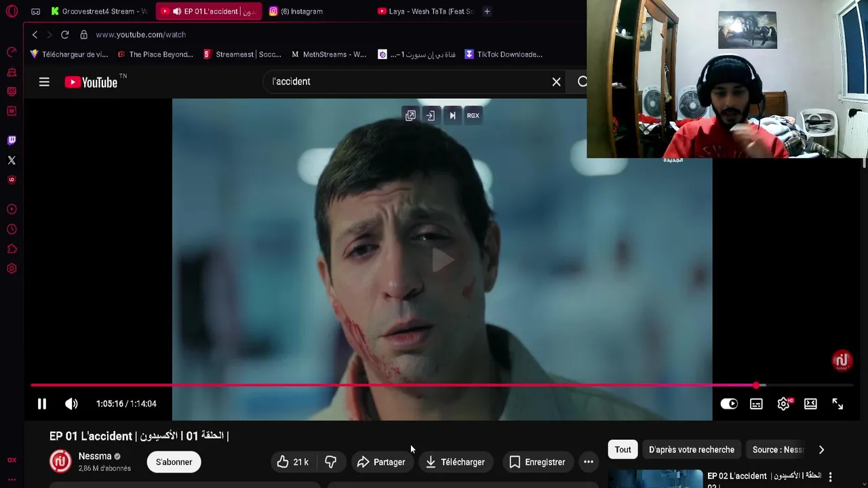Toggle autoplay switch in player
Image resolution: width=868 pixels, height=488 pixels.
(x=729, y=404)
